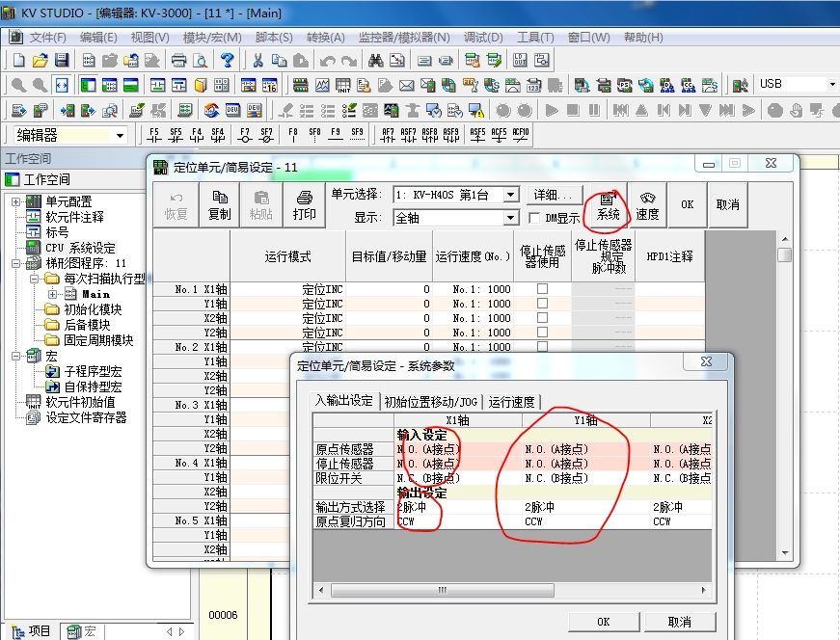
Task: Check stop sensor box for No. 1 Y2轴
Action: (x=543, y=333)
